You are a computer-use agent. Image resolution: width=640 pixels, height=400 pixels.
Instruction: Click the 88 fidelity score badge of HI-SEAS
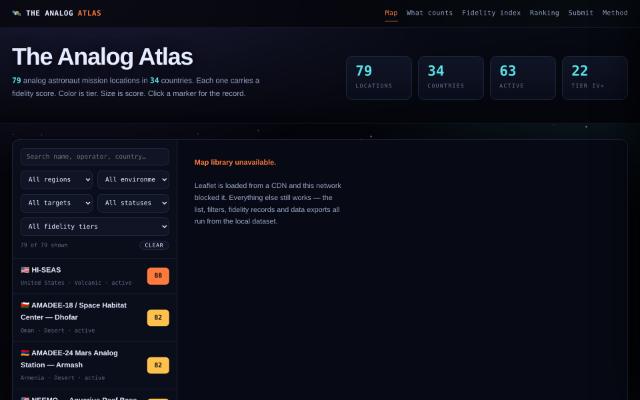click(x=158, y=276)
